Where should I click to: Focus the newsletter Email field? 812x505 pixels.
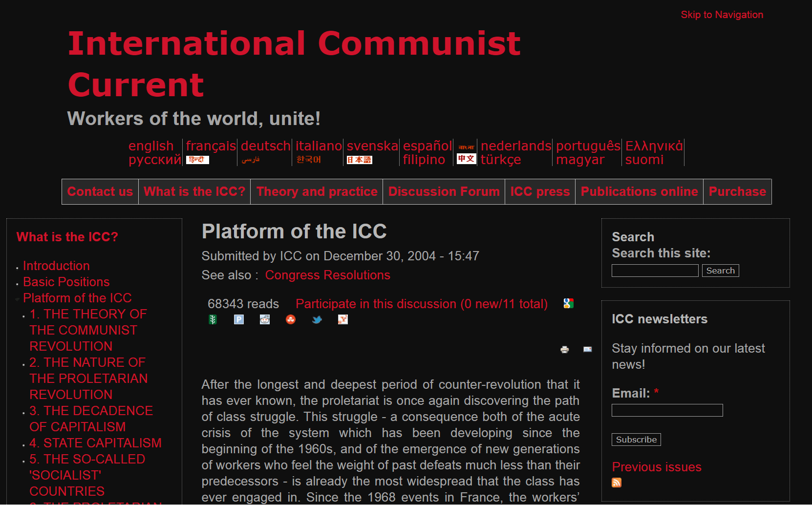667,410
